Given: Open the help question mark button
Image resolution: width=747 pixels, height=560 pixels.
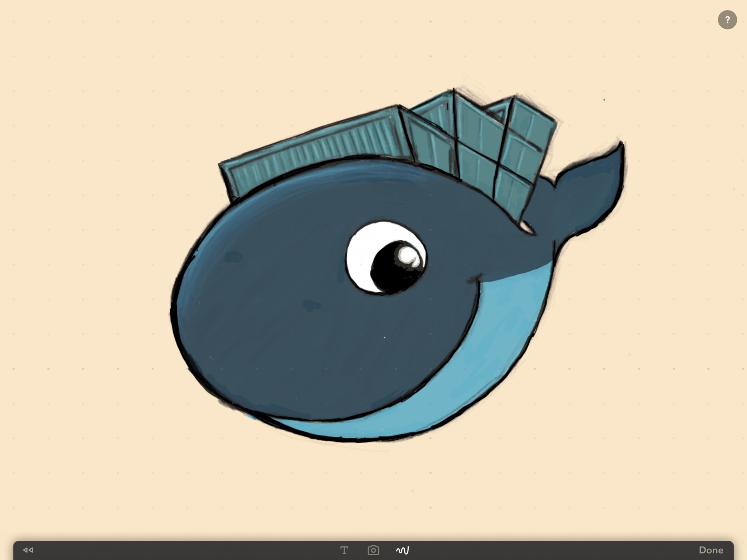Looking at the screenshot, I should click(x=727, y=20).
